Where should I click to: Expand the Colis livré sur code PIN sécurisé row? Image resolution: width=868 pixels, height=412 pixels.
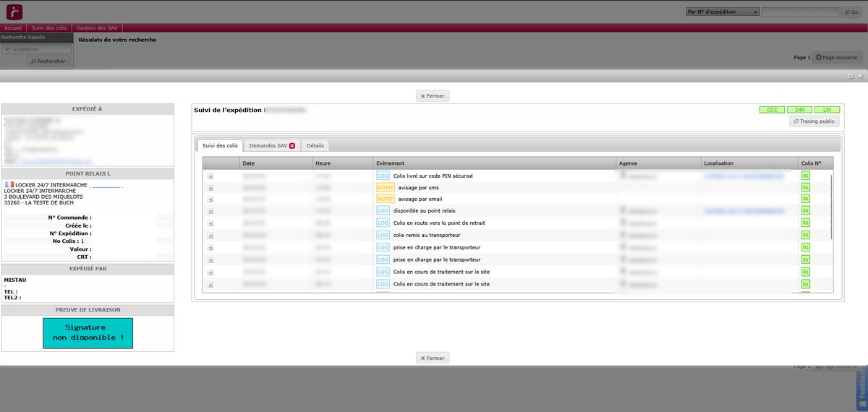[x=210, y=176]
